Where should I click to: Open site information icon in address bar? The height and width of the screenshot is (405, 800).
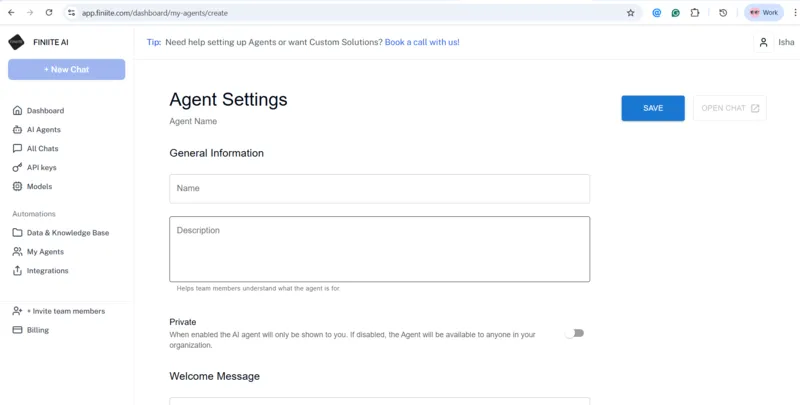(71, 13)
